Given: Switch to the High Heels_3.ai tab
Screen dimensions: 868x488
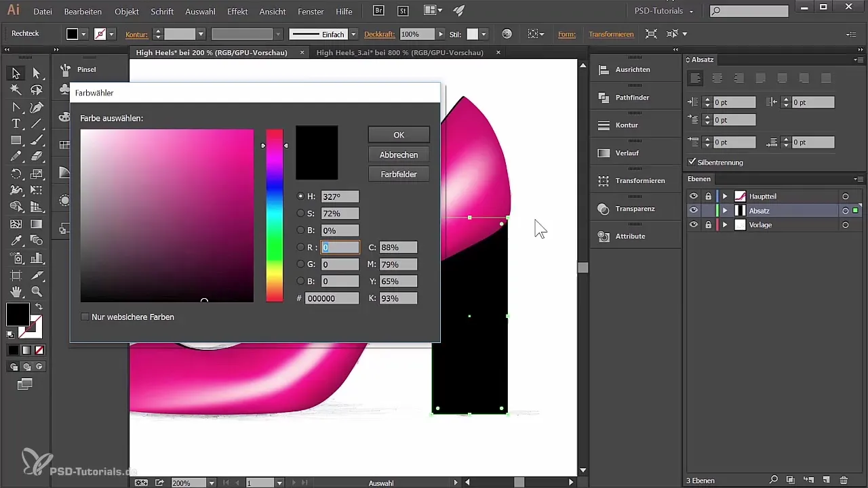Looking at the screenshot, I should (x=399, y=52).
